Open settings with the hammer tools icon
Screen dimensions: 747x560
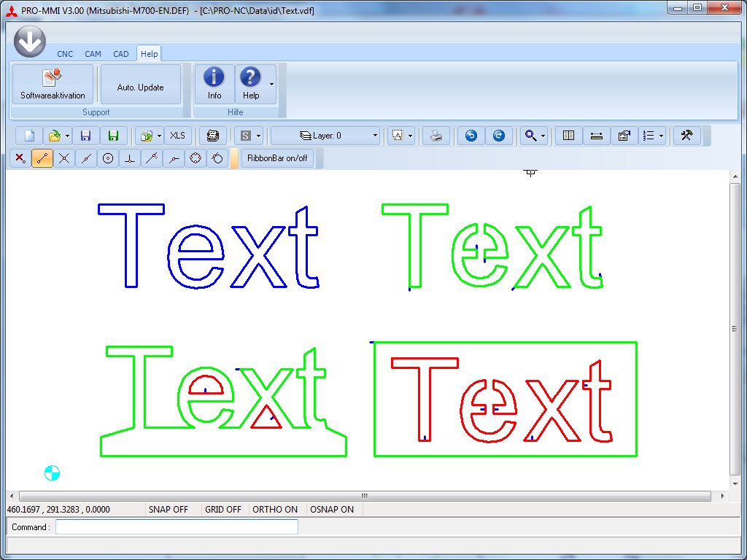pos(686,136)
